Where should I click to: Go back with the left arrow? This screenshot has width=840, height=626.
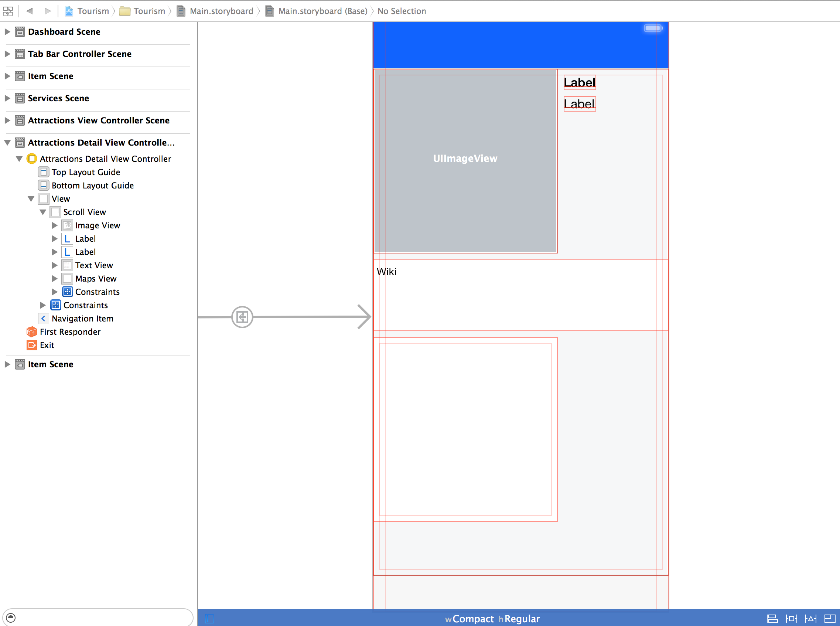click(x=30, y=11)
